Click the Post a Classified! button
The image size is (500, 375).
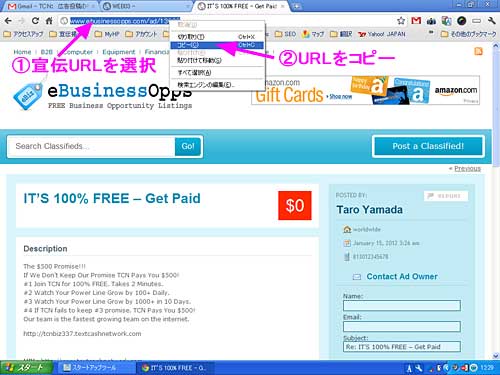point(428,146)
